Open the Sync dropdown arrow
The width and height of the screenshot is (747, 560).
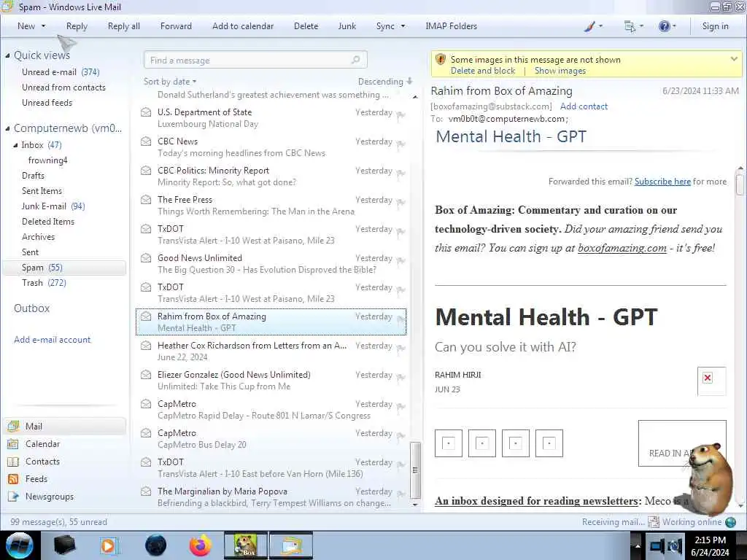pyautogui.click(x=403, y=26)
